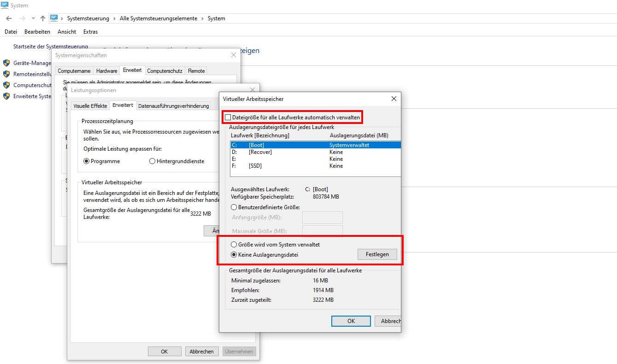This screenshot has width=617, height=364.
Task: Click the shield icon beside Erweiterte Systemeinstellungen
Action: (x=6, y=96)
